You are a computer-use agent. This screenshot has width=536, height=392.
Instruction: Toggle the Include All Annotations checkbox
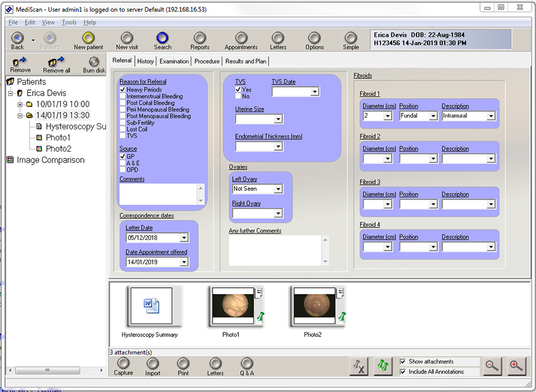click(x=403, y=372)
